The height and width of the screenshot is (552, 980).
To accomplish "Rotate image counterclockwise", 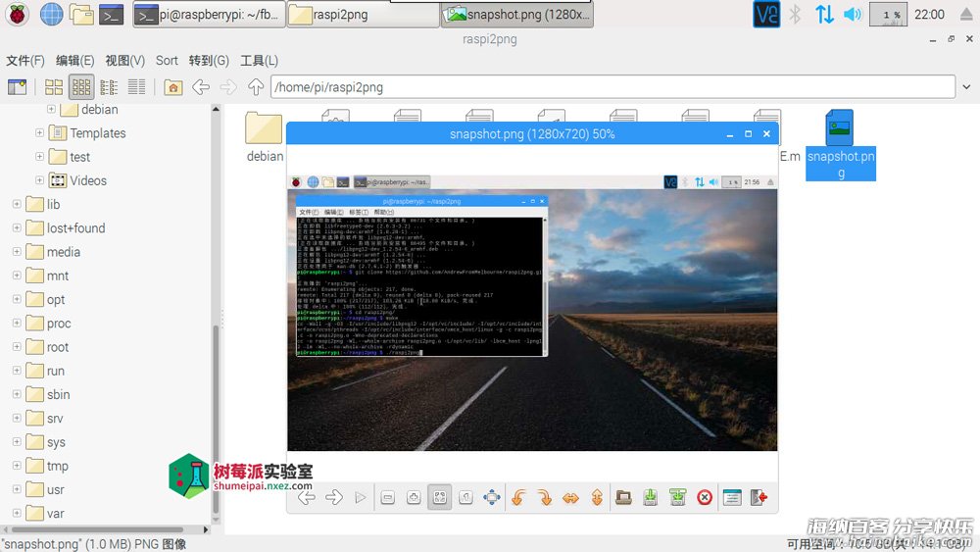I will [x=518, y=498].
